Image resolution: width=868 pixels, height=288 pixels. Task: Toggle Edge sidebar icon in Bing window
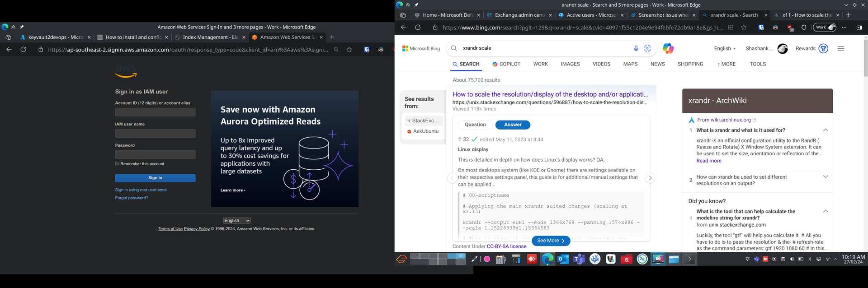859,27
